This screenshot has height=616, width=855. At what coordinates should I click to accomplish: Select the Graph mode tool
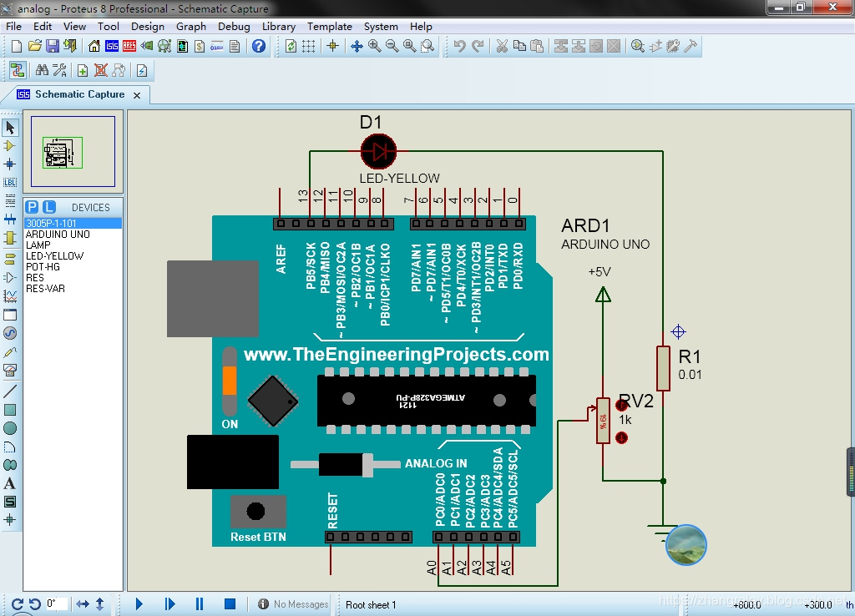click(x=10, y=296)
